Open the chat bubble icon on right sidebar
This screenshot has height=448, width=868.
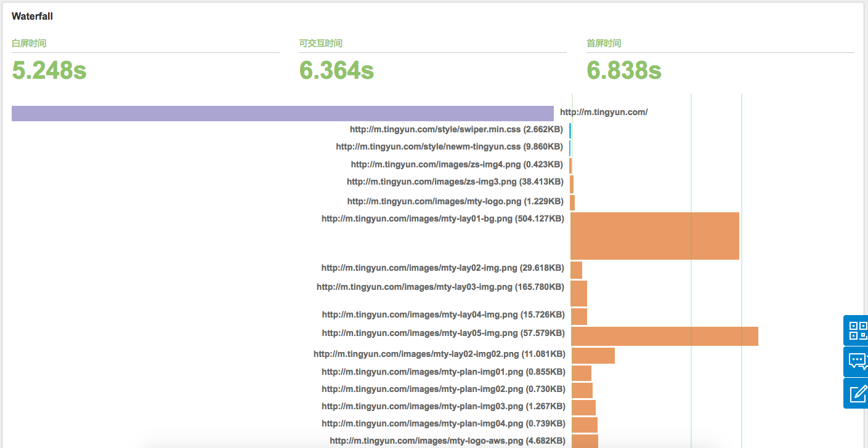(857, 362)
